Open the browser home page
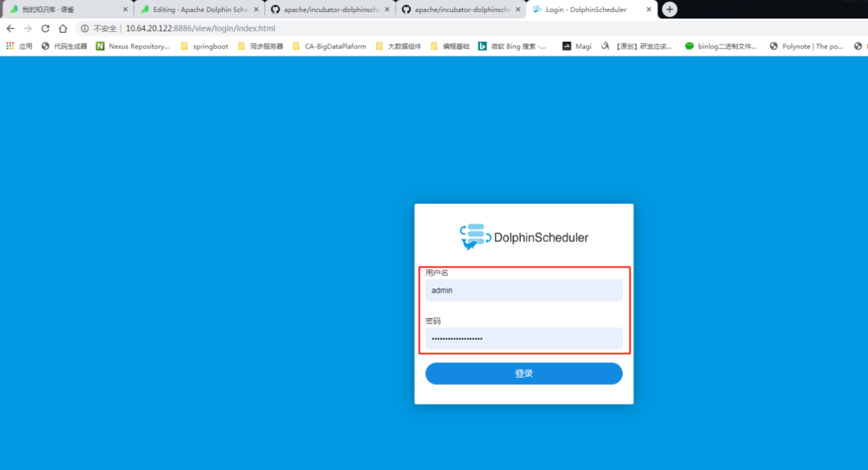 [63, 28]
